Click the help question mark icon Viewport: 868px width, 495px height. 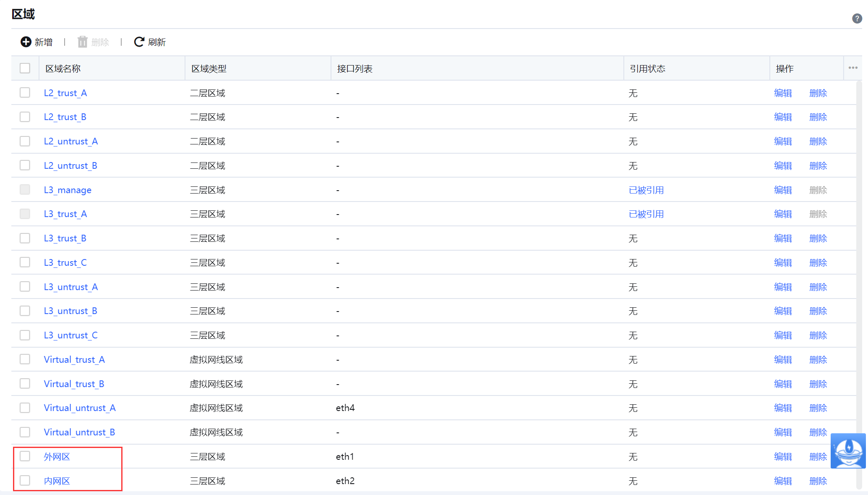[x=857, y=18]
